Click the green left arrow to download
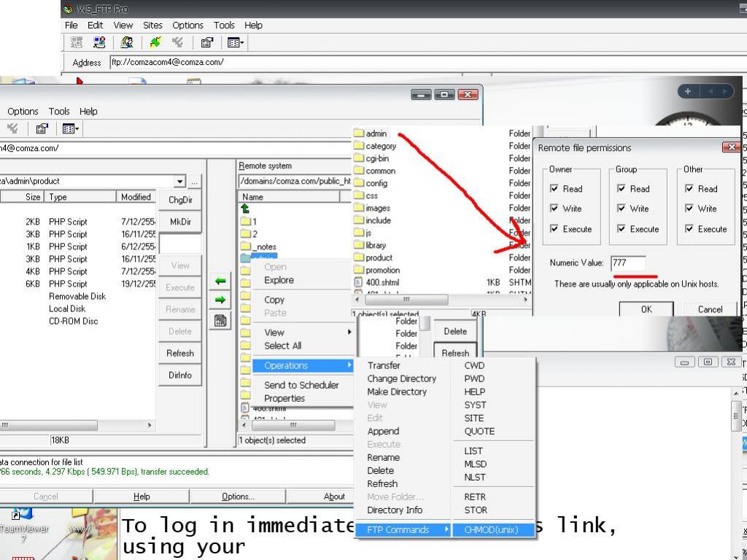 pyautogui.click(x=220, y=281)
